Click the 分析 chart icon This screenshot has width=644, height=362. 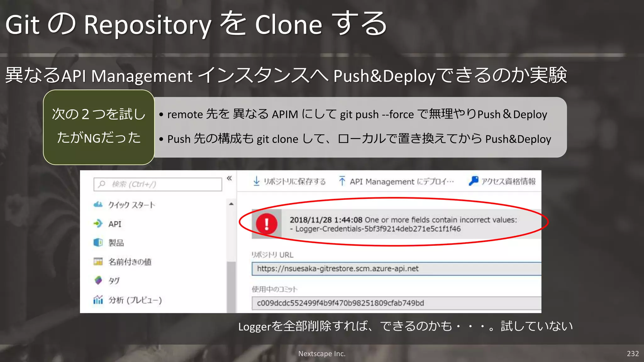pos(98,300)
